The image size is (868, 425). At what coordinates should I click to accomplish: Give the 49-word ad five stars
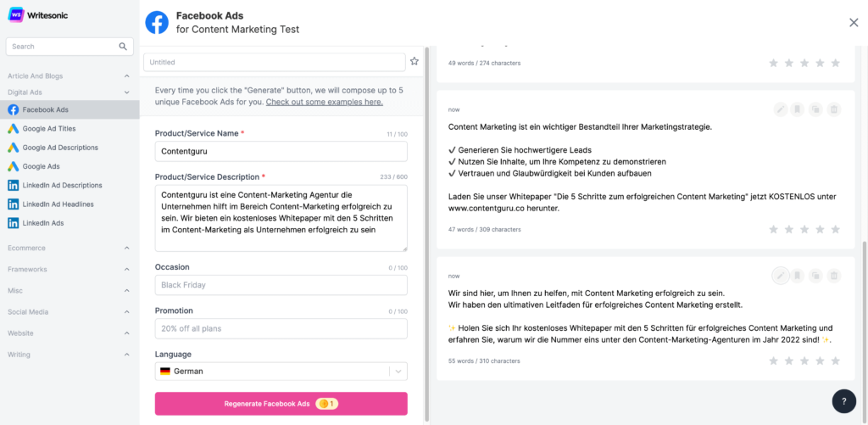click(836, 63)
